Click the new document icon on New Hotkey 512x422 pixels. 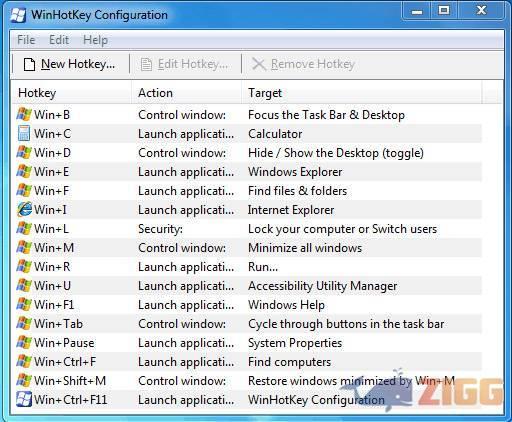[x=29, y=64]
